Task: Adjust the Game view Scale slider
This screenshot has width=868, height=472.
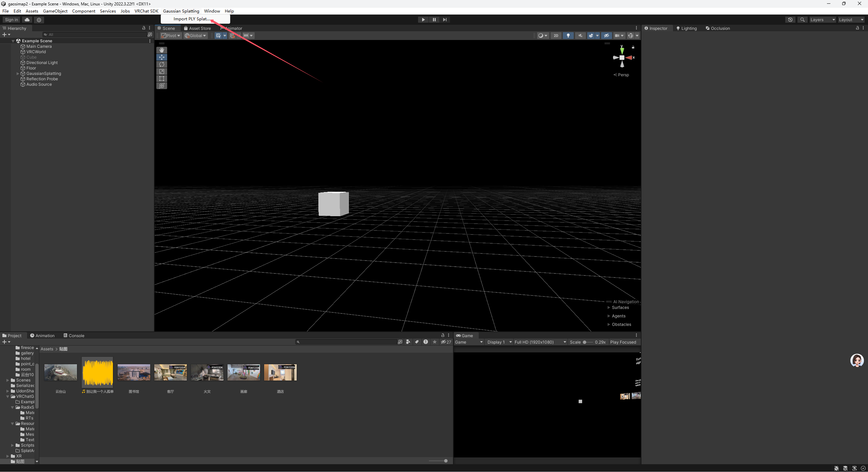Action: [x=588, y=342]
